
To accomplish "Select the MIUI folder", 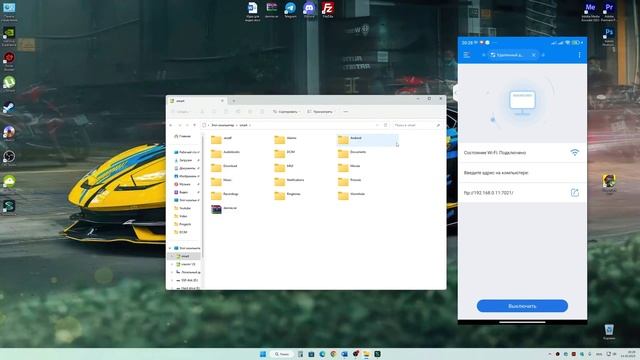I will coord(284,167).
